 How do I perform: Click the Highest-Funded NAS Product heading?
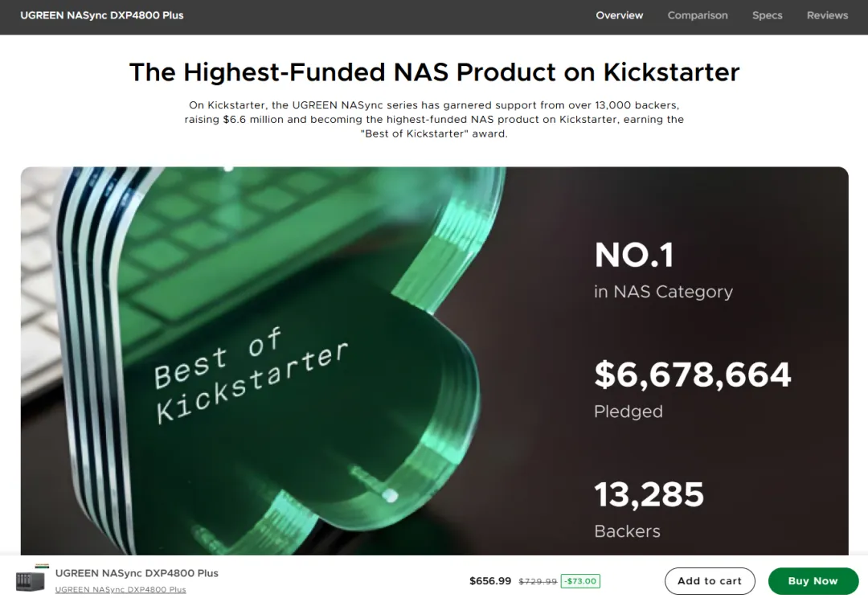(x=434, y=72)
